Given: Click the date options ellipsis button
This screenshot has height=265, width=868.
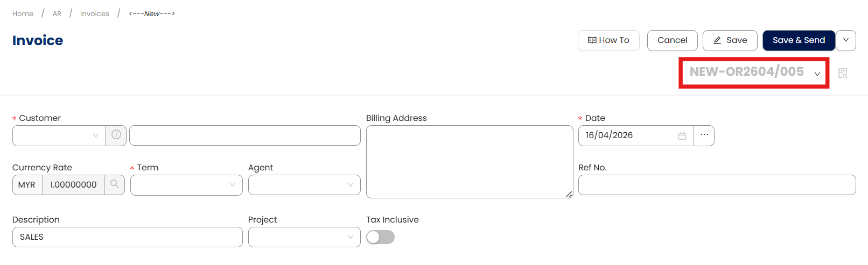Looking at the screenshot, I should [704, 135].
